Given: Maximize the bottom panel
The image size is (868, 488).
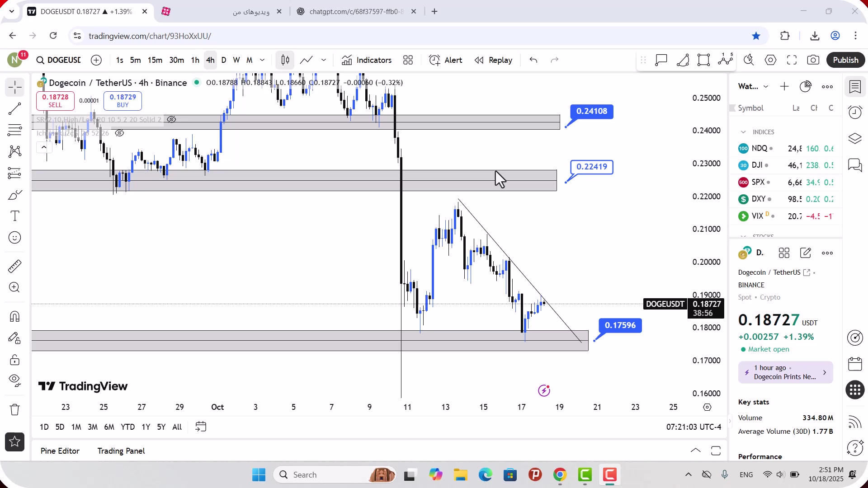Looking at the screenshot, I should tap(716, 450).
